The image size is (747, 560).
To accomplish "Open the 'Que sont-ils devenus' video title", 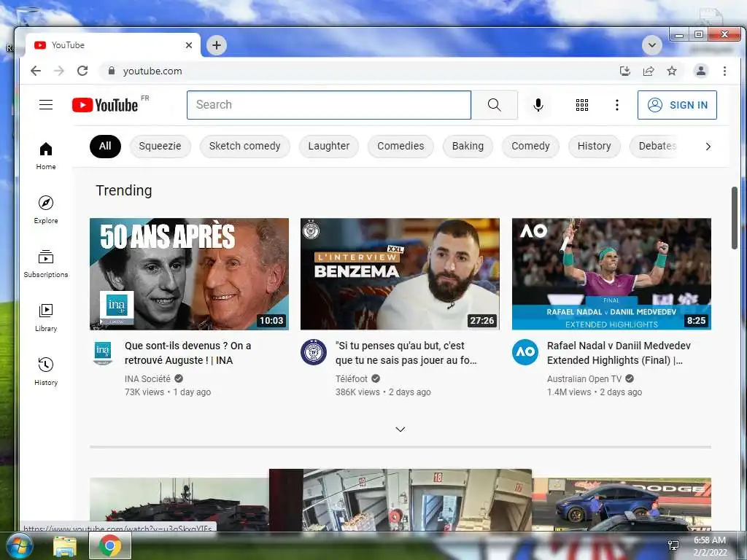I will tap(187, 353).
